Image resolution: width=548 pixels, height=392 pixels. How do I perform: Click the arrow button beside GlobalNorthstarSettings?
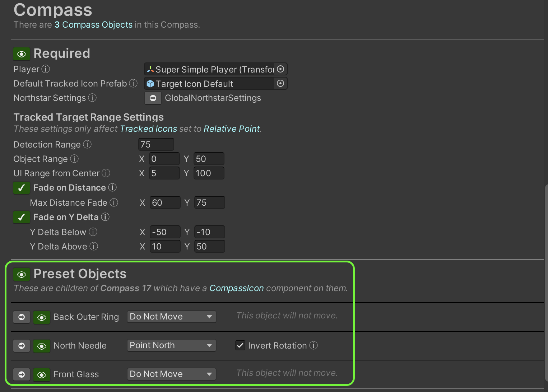click(x=153, y=98)
